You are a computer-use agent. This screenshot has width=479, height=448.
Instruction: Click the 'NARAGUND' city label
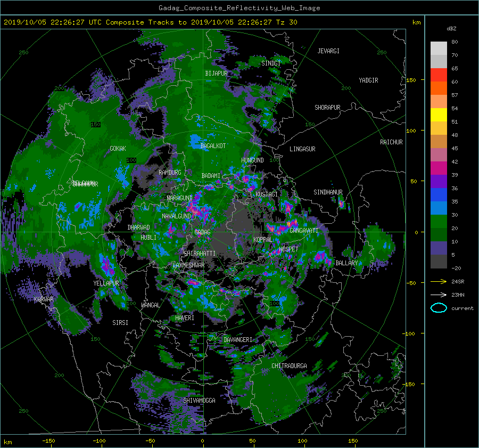(x=180, y=198)
